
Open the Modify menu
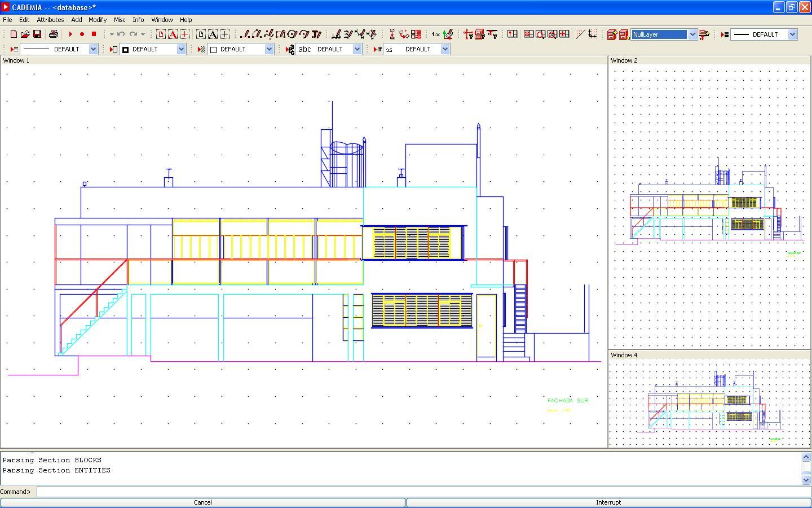point(98,20)
